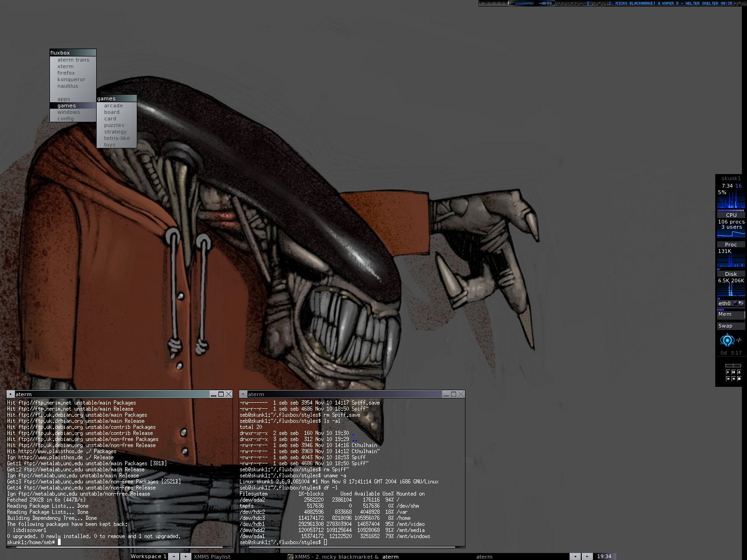
Task: Expand the apps submenu in fluxbox menu
Action: [64, 99]
